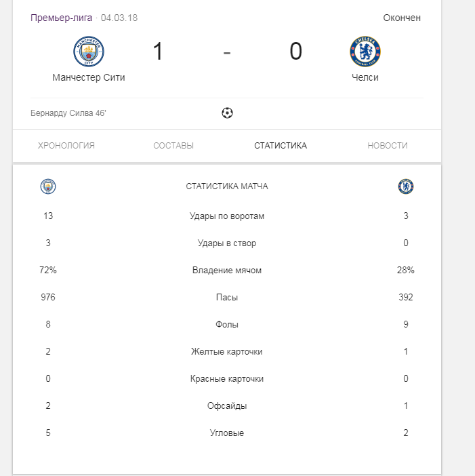Click small Chelsea logo in statistics
The image size is (475, 476).
[406, 186]
